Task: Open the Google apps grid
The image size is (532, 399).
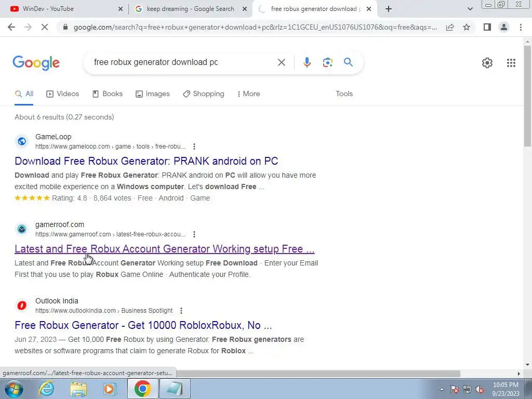Action: tap(511, 63)
